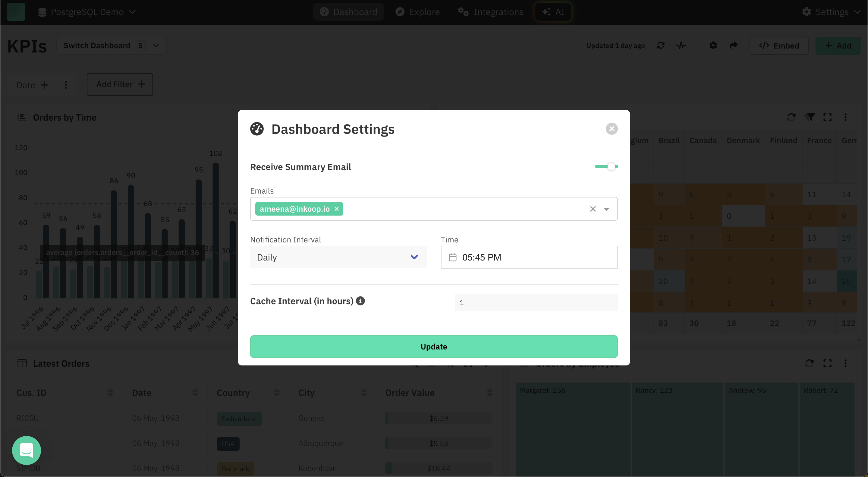Click the $18.44 order value bar
Image resolution: width=868 pixels, height=477 pixels.
439,468
